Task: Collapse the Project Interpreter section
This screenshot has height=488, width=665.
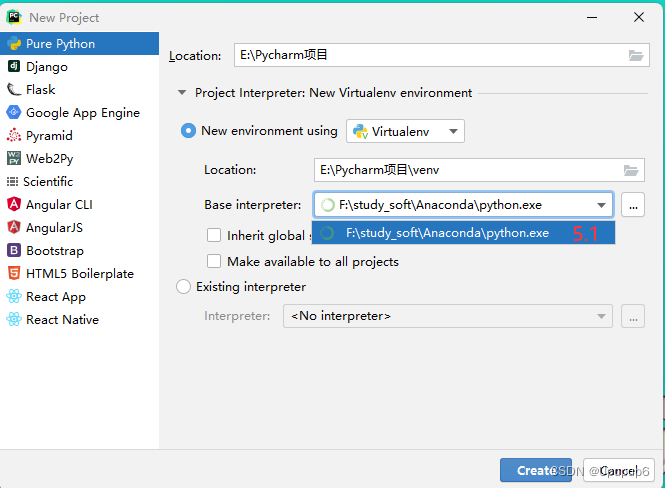Action: coord(182,92)
